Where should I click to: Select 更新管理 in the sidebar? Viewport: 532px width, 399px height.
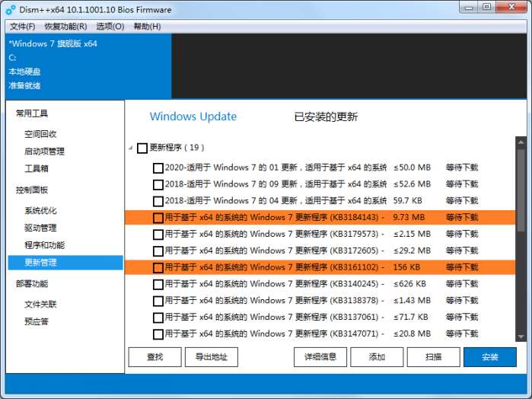65,263
